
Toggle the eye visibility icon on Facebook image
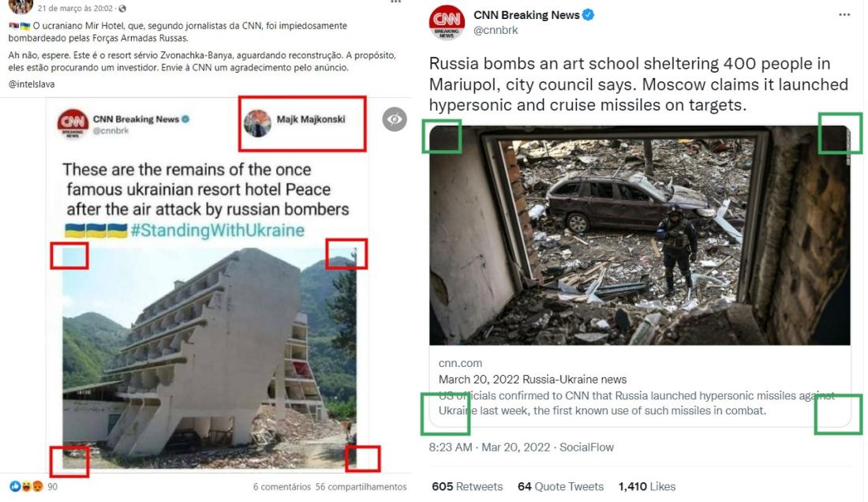(x=394, y=119)
